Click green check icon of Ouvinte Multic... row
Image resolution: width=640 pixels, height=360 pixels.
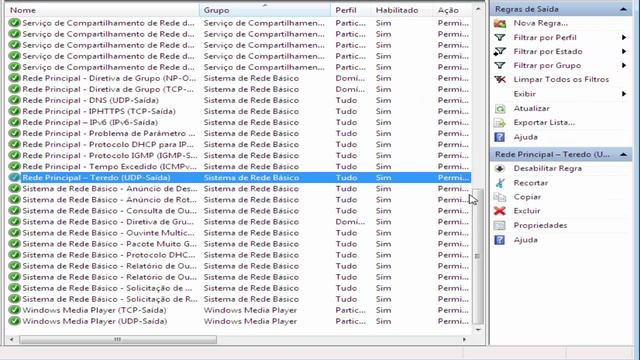pos(14,233)
